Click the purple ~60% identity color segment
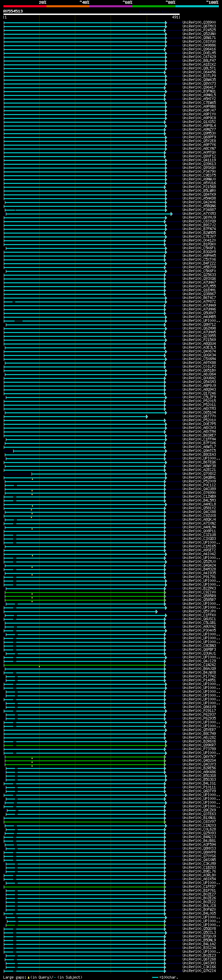This screenshot has width=222, height=980. [111, 6]
